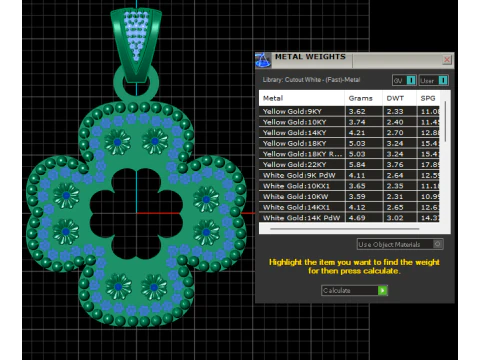Click the 4.11 grams value
Viewport: 480px width, 360px height.
[x=357, y=175]
